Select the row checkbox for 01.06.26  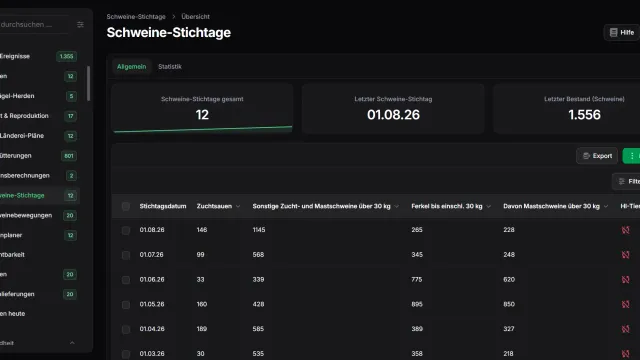[126, 280]
